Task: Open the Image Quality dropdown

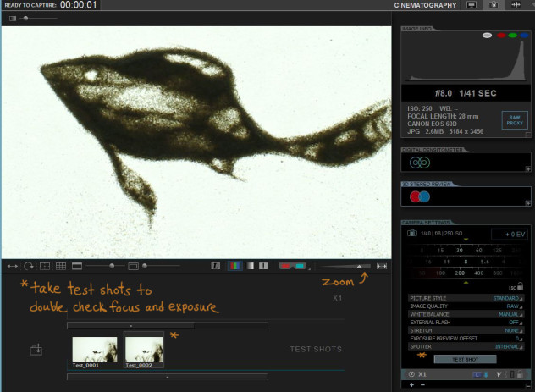Action: coord(513,306)
